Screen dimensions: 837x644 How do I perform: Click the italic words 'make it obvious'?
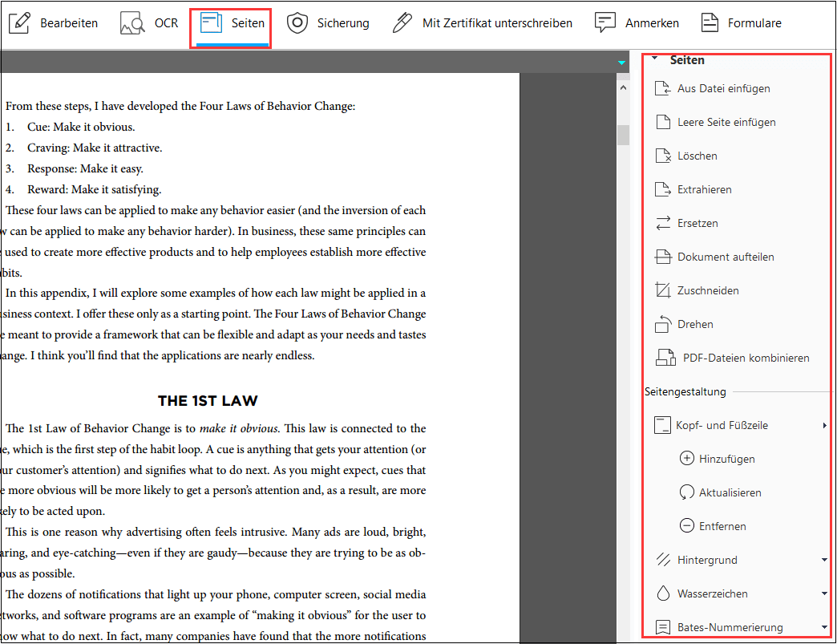(x=239, y=428)
